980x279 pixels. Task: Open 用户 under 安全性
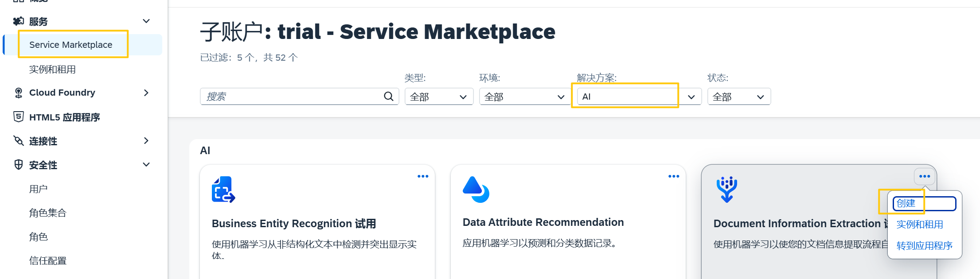click(x=38, y=189)
